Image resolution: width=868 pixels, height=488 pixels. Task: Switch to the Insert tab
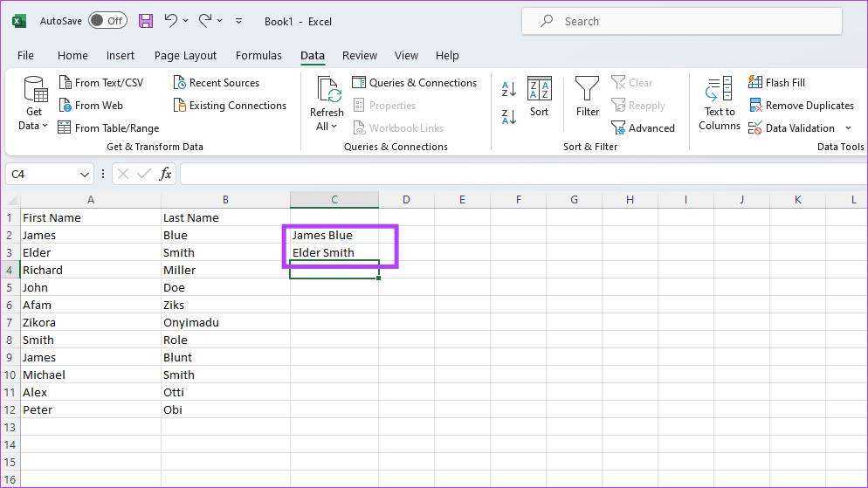point(121,55)
